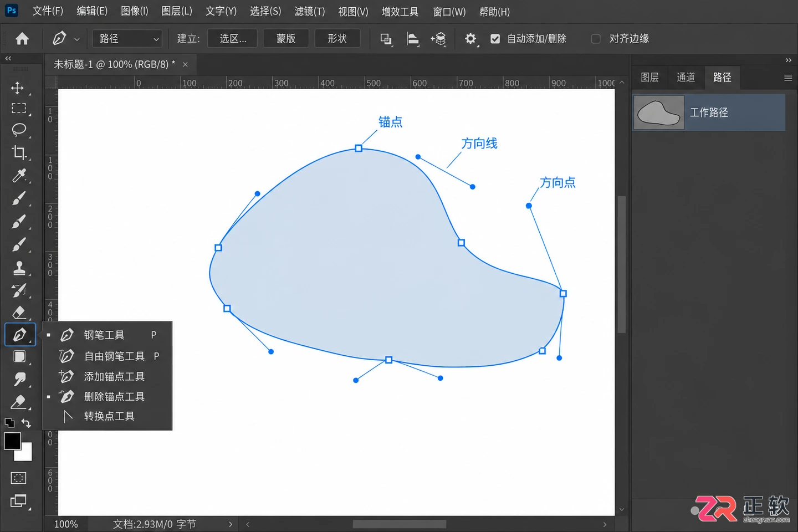Select the 工作路径 path thumbnail

[659, 112]
